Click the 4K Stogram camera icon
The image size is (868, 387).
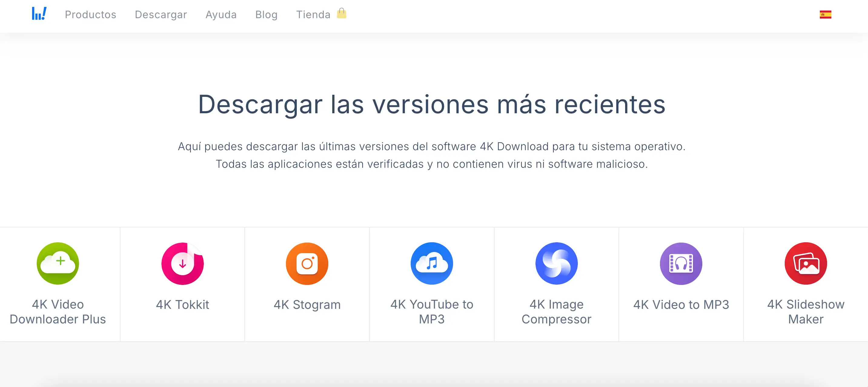pyautogui.click(x=307, y=263)
